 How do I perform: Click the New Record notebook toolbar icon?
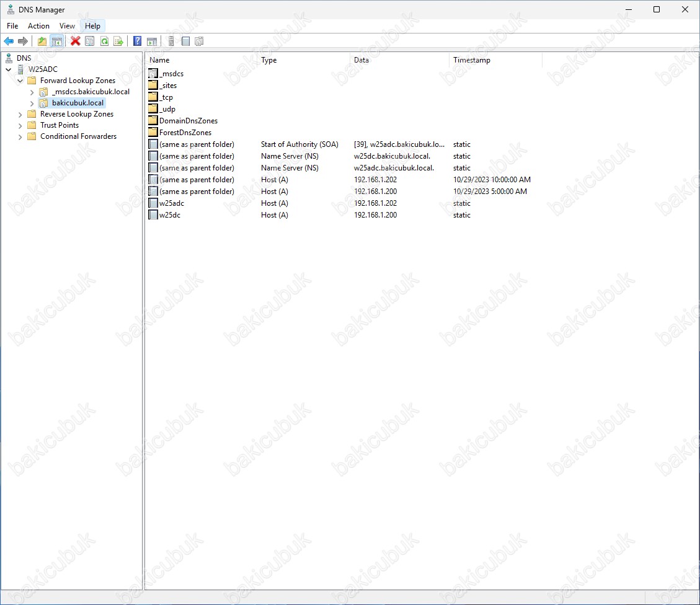185,42
